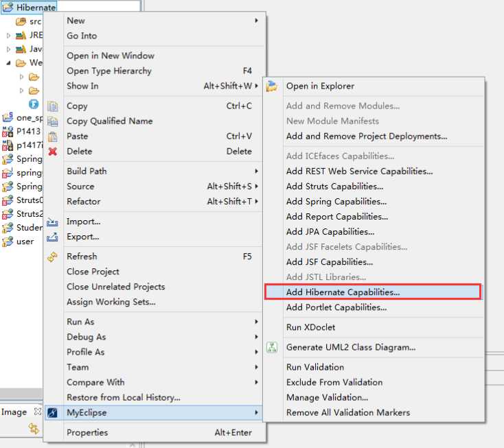Choose Exclude From Validation
Viewport: 504px width, 448px height.
pos(374,382)
